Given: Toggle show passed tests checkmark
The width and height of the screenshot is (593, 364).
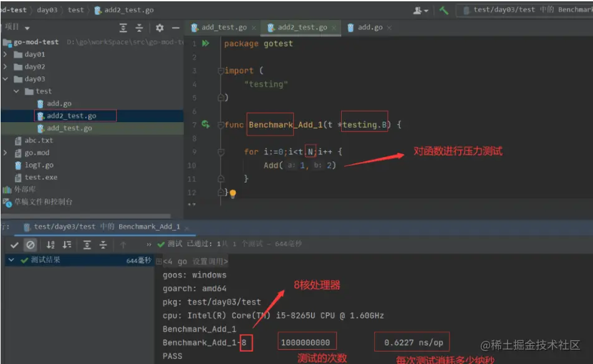Looking at the screenshot, I should 14,245.
